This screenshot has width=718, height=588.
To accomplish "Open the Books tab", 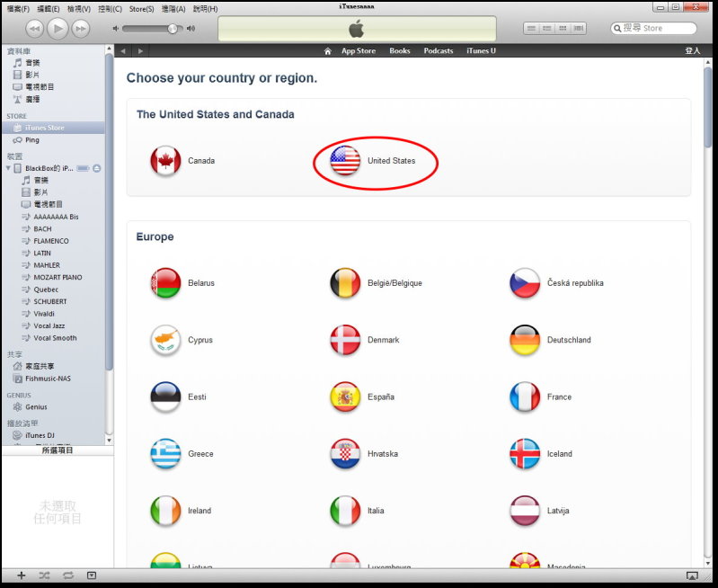I will pos(400,51).
